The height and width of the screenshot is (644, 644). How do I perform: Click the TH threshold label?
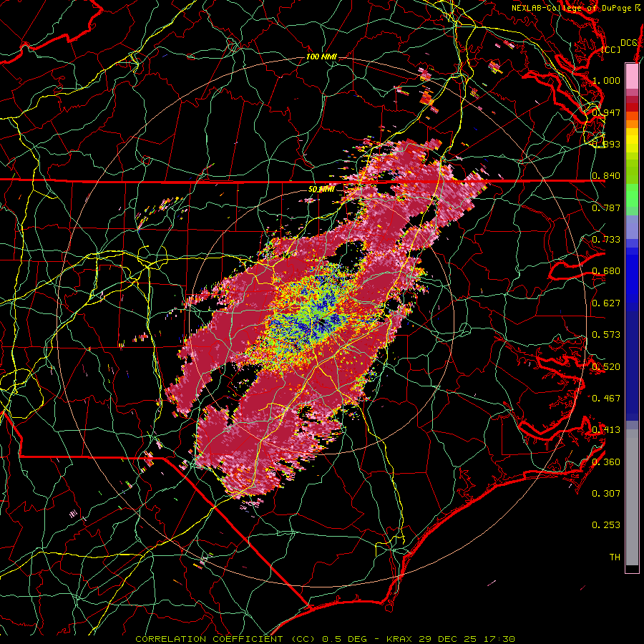(x=615, y=557)
